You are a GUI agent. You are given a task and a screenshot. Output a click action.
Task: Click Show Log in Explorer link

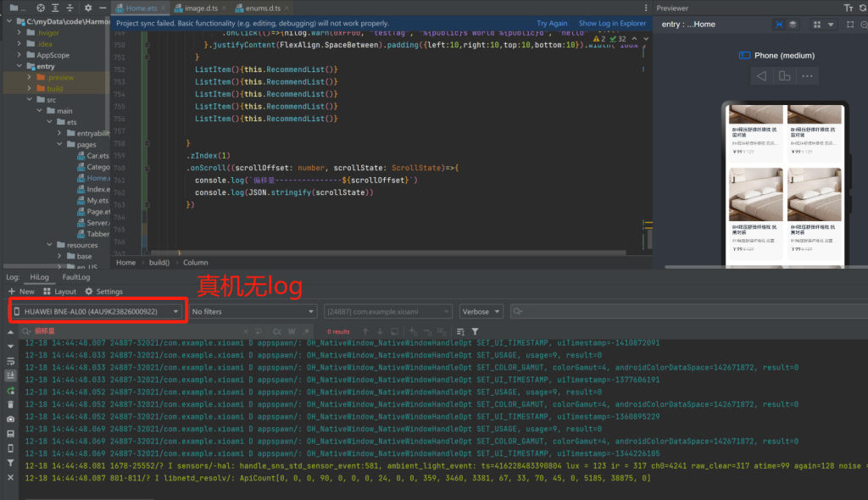point(611,24)
